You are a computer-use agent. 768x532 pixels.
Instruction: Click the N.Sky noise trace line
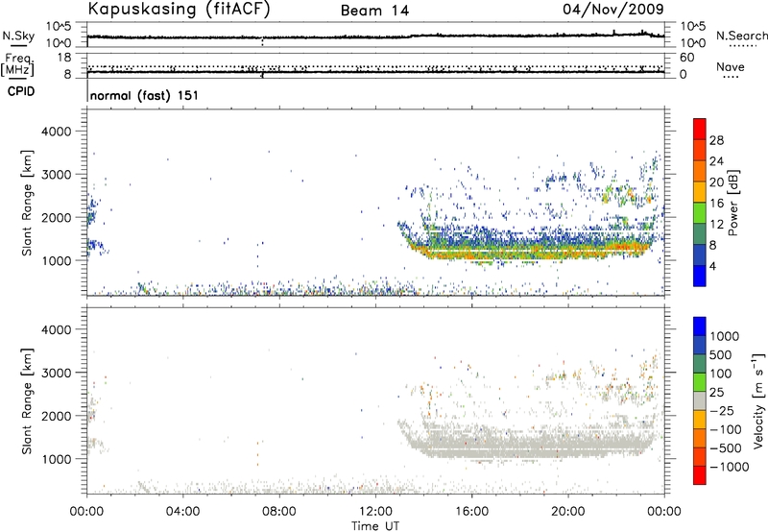click(x=375, y=36)
